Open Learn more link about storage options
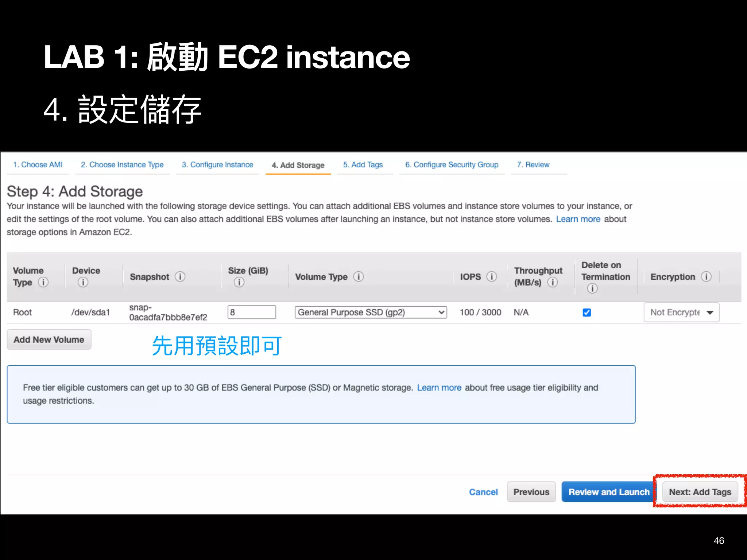Screen dimensions: 747x560 tap(578, 219)
